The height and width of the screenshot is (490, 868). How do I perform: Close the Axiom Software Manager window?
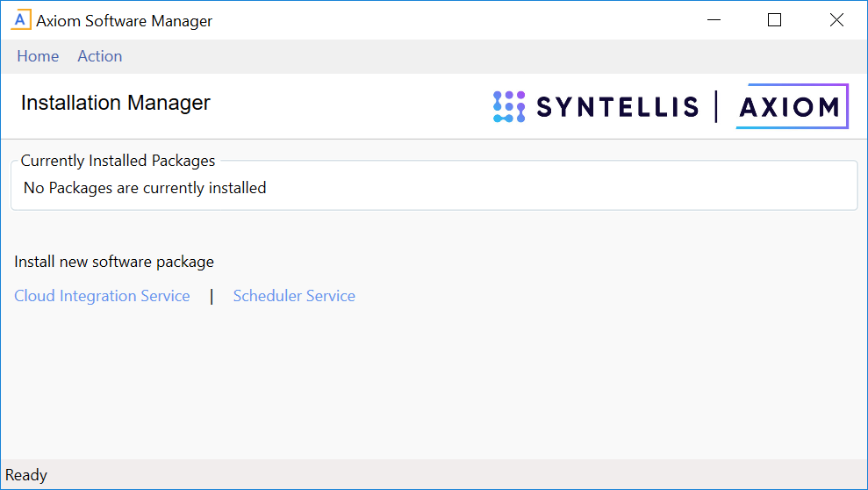836,20
